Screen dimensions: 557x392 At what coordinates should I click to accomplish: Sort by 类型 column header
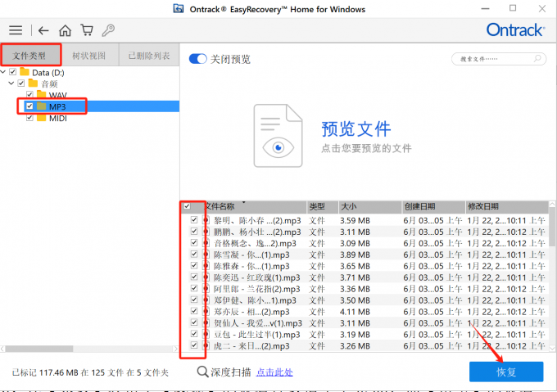[322, 206]
